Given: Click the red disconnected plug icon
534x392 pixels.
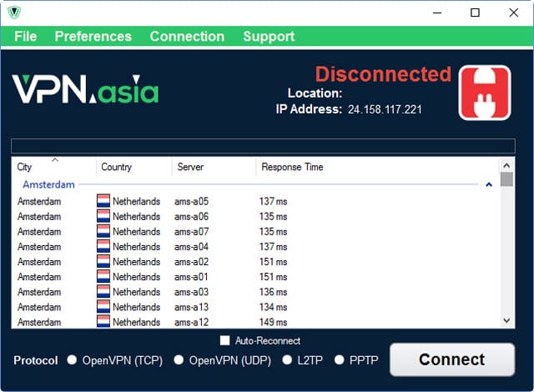Looking at the screenshot, I should click(484, 93).
